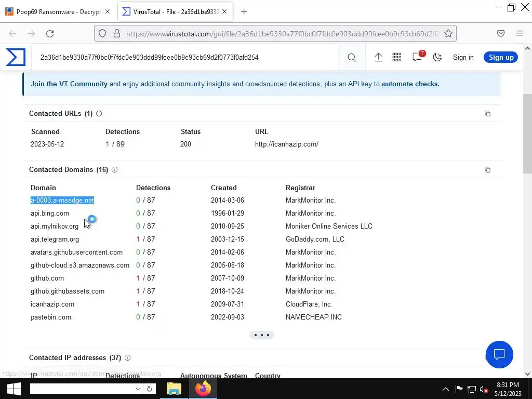This screenshot has height=399, width=532.
Task: Bookmark this page with the star icon
Action: pos(448,33)
